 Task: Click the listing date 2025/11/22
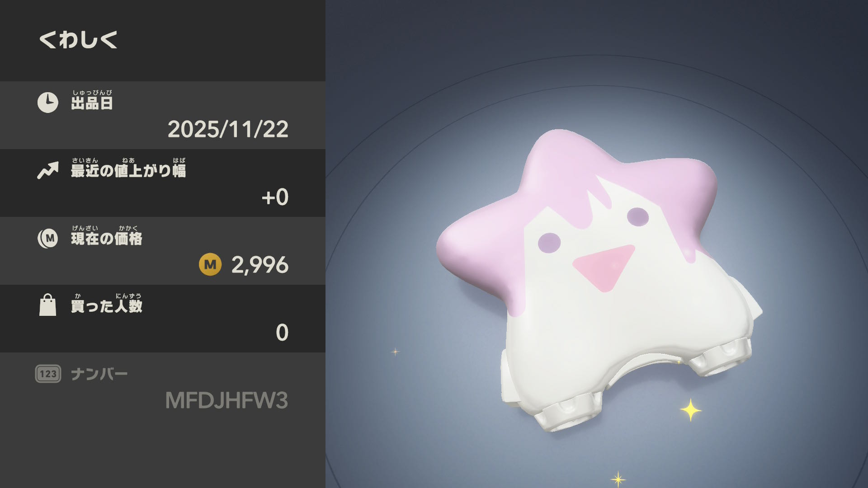[x=228, y=129]
